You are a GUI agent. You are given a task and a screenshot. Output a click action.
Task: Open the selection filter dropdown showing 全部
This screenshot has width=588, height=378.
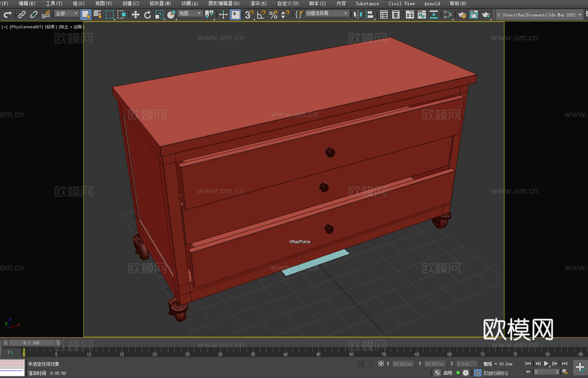coord(67,13)
